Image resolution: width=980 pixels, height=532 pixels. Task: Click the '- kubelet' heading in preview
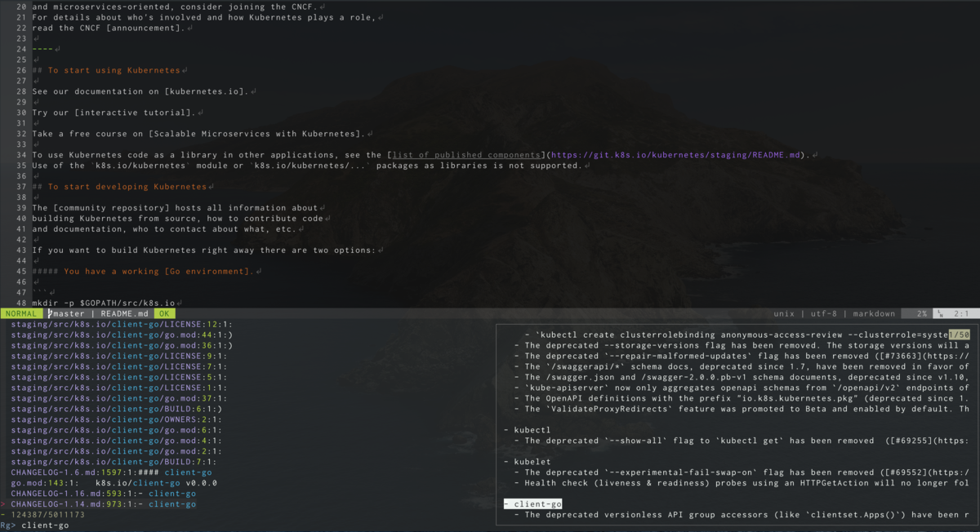click(528, 462)
